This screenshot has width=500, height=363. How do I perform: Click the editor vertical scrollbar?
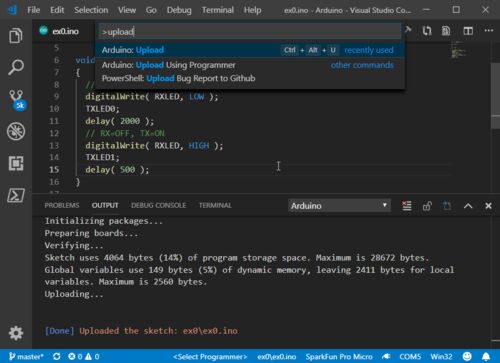(496, 97)
